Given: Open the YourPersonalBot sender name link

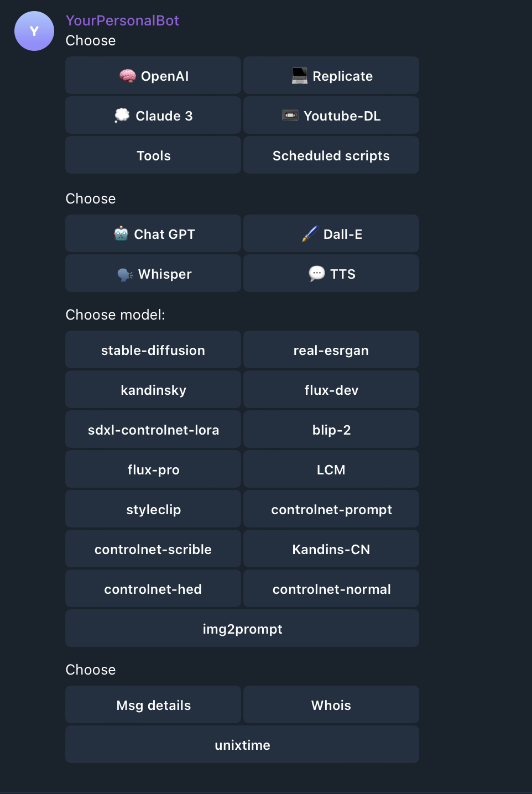Looking at the screenshot, I should pyautogui.click(x=122, y=20).
